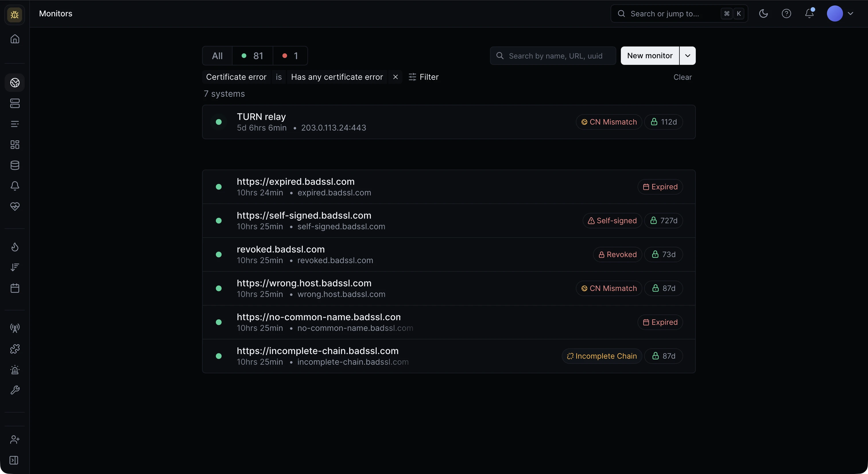Open the logs lines icon in sidebar
This screenshot has width=868, height=474.
click(x=15, y=124)
